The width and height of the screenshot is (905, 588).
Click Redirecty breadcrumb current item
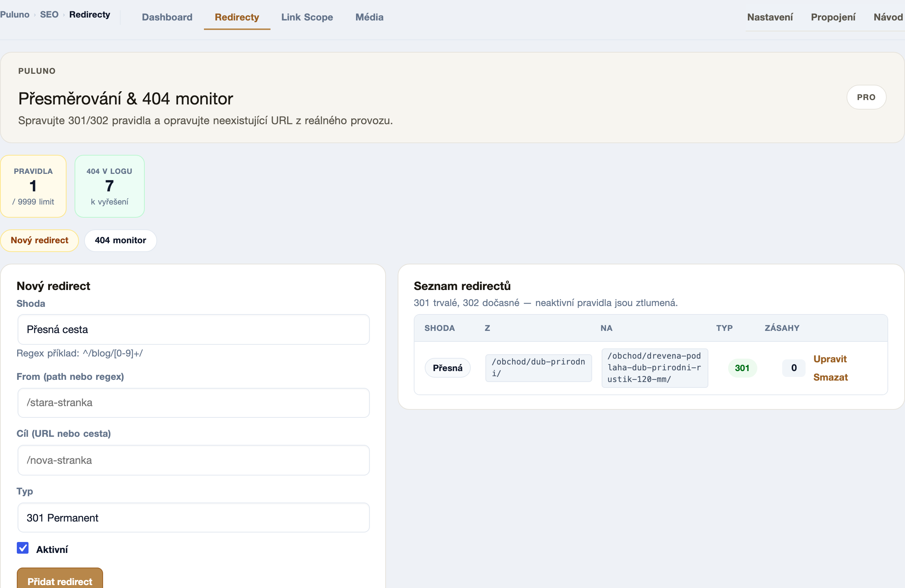point(90,15)
